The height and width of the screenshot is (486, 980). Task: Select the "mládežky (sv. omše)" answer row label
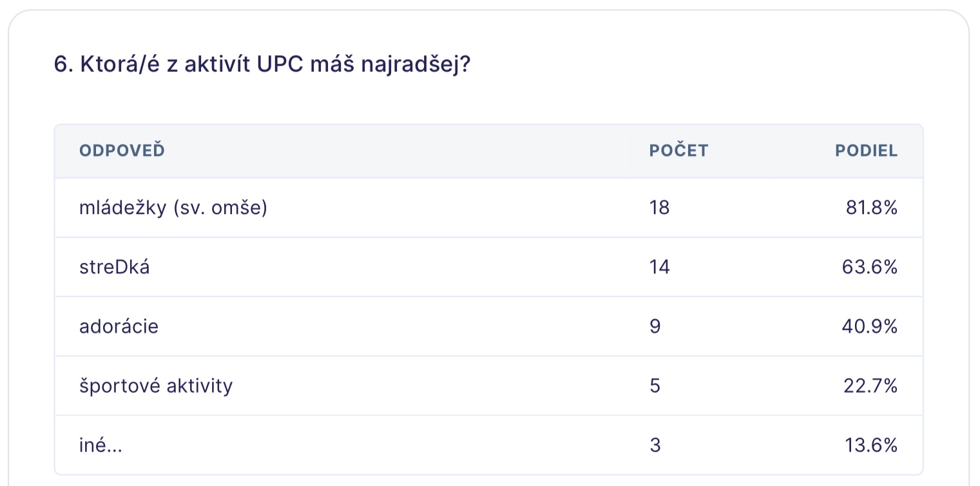coord(173,208)
